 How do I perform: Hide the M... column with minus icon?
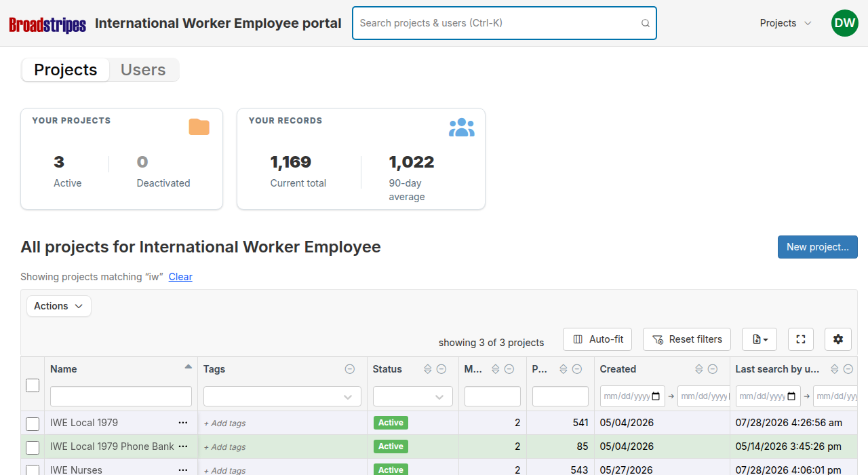(509, 369)
